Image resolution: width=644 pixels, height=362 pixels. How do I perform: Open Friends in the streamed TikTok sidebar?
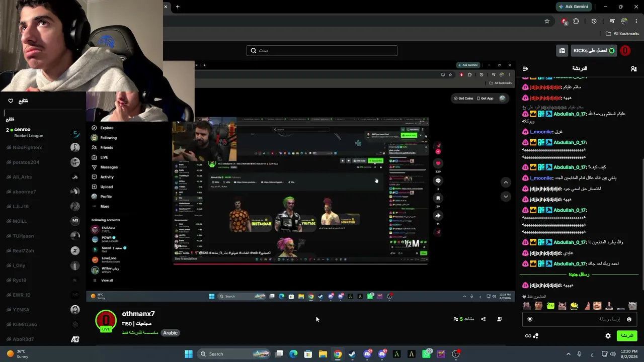click(x=102, y=147)
